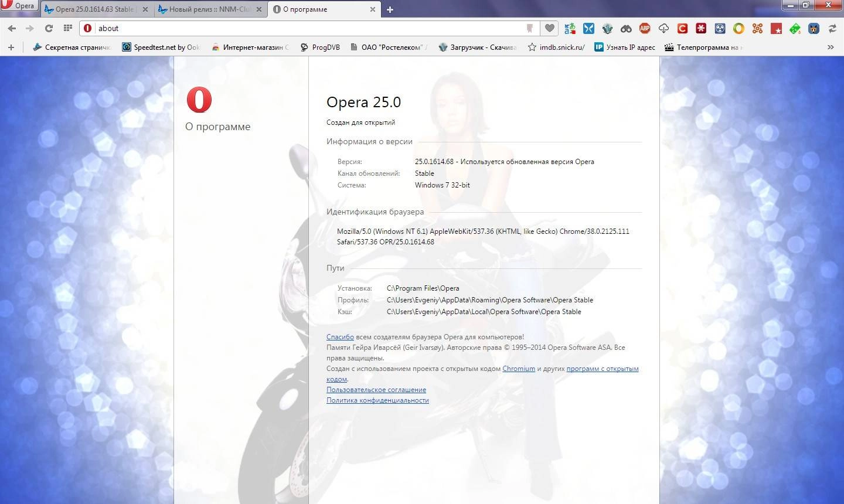The image size is (844, 504).
Task: Click the address bar showing about
Action: [309, 28]
